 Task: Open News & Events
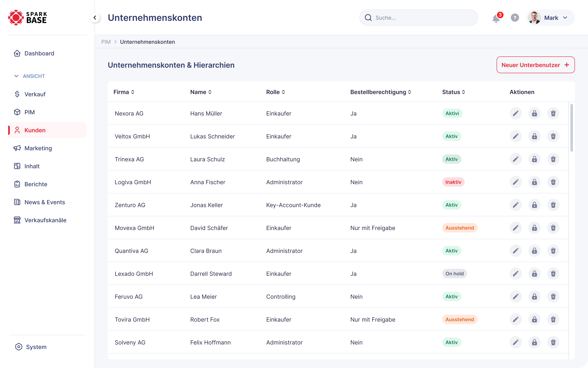click(47, 202)
